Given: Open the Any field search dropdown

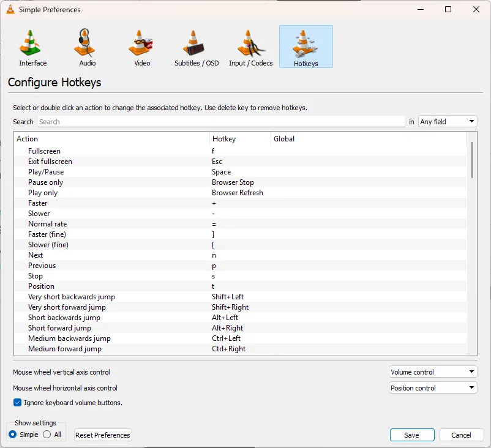Looking at the screenshot, I should [448, 121].
